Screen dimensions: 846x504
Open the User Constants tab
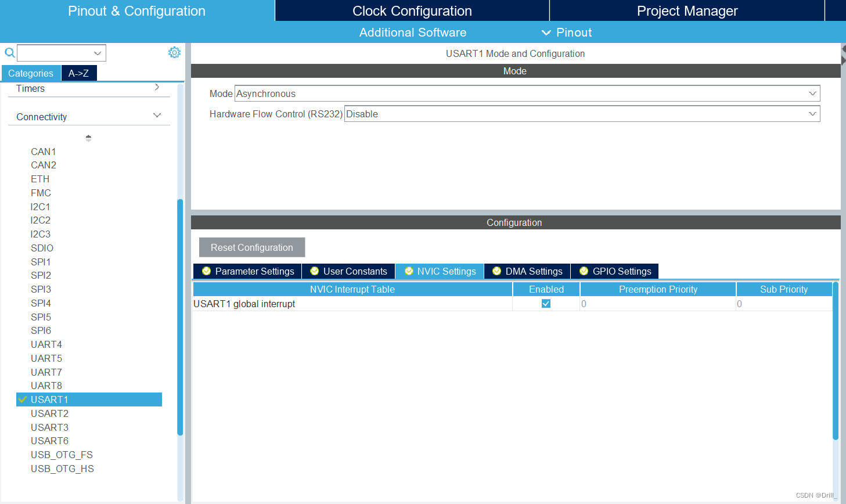click(348, 271)
